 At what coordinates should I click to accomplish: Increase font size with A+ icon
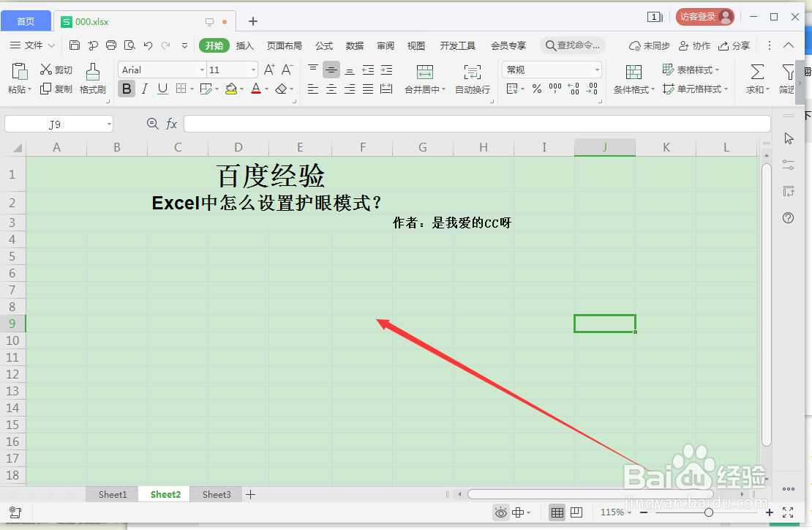269,70
